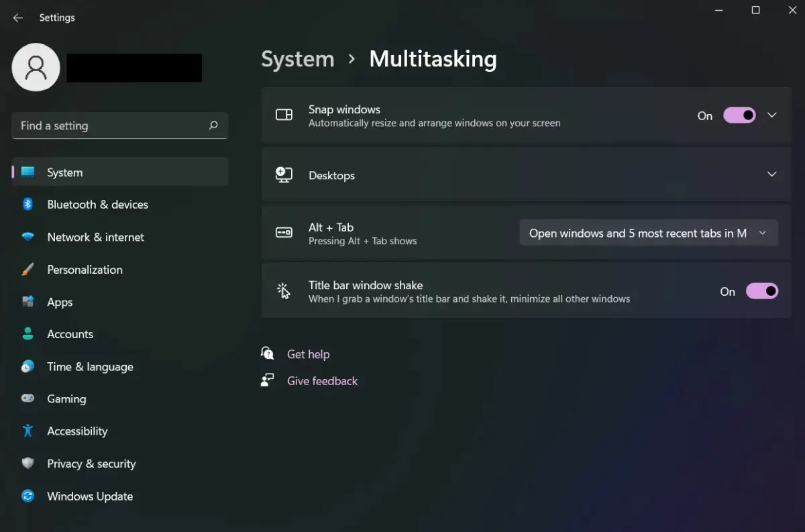Open Give feedback
The height and width of the screenshot is (532, 805).
point(322,380)
